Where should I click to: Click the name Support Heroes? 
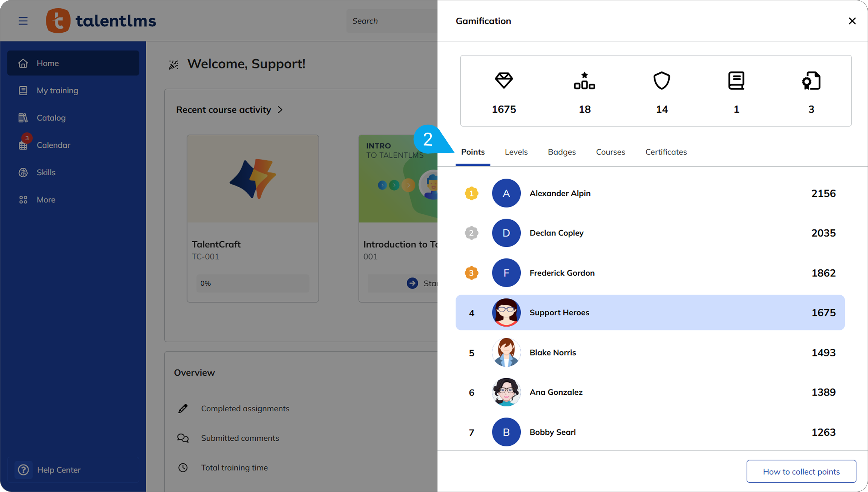coord(559,312)
